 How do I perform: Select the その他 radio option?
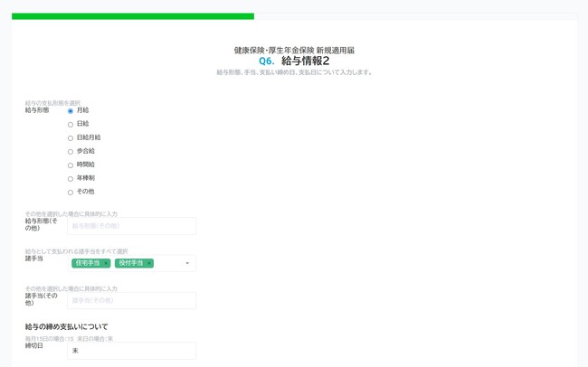[x=71, y=193]
